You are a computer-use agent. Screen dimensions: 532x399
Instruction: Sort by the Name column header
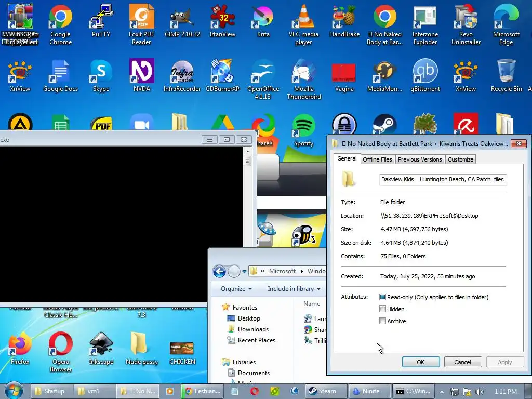click(312, 303)
